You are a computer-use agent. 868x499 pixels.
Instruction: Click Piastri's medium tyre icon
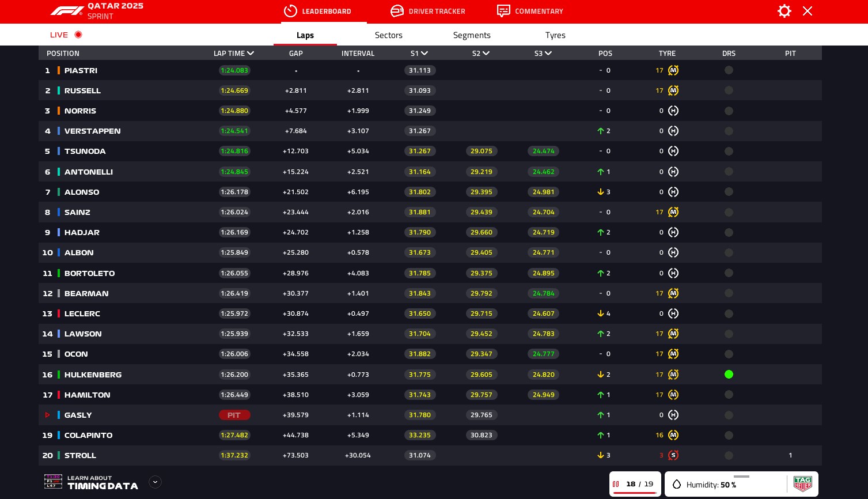tap(673, 70)
